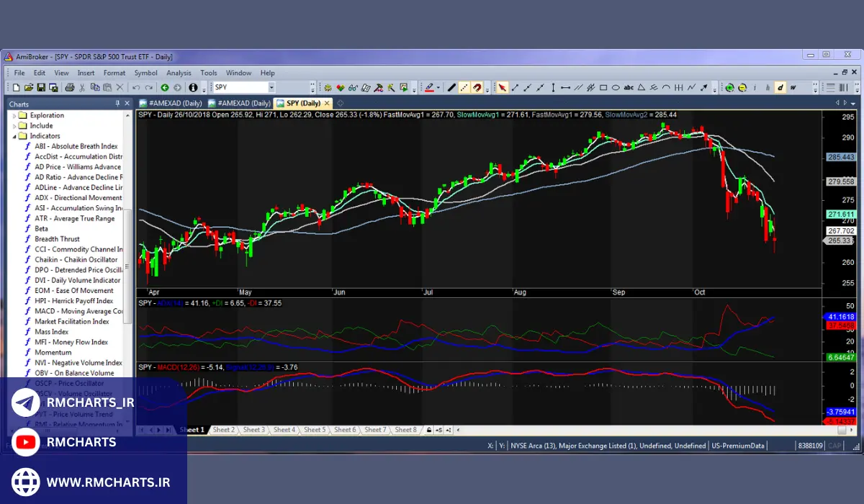Choose the ellipse drawing tool

click(x=616, y=88)
